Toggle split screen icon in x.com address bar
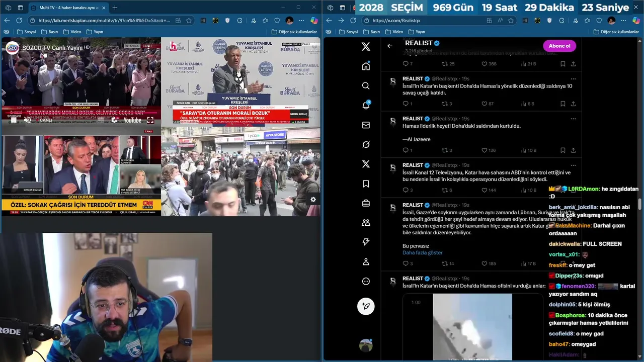 [489, 20]
